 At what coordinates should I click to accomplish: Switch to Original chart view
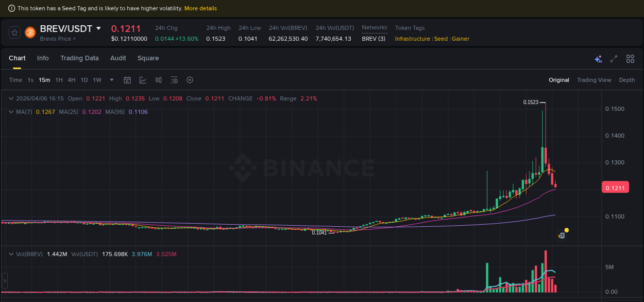coord(559,80)
